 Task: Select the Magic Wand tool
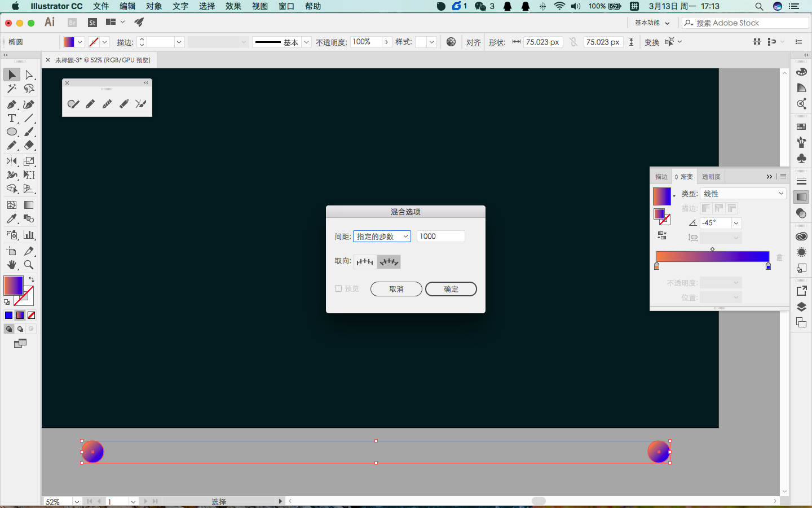(12, 89)
